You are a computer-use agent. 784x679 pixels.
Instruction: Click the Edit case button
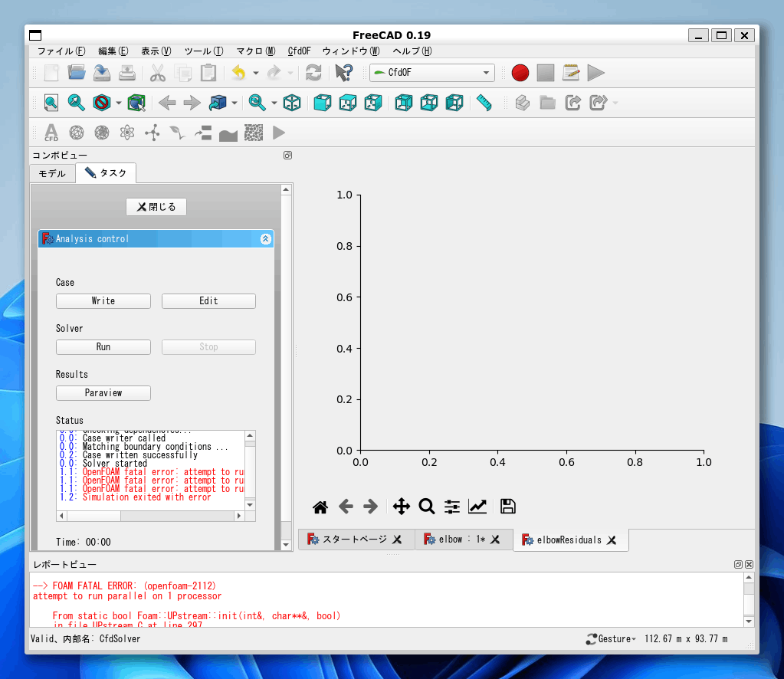[x=208, y=301]
